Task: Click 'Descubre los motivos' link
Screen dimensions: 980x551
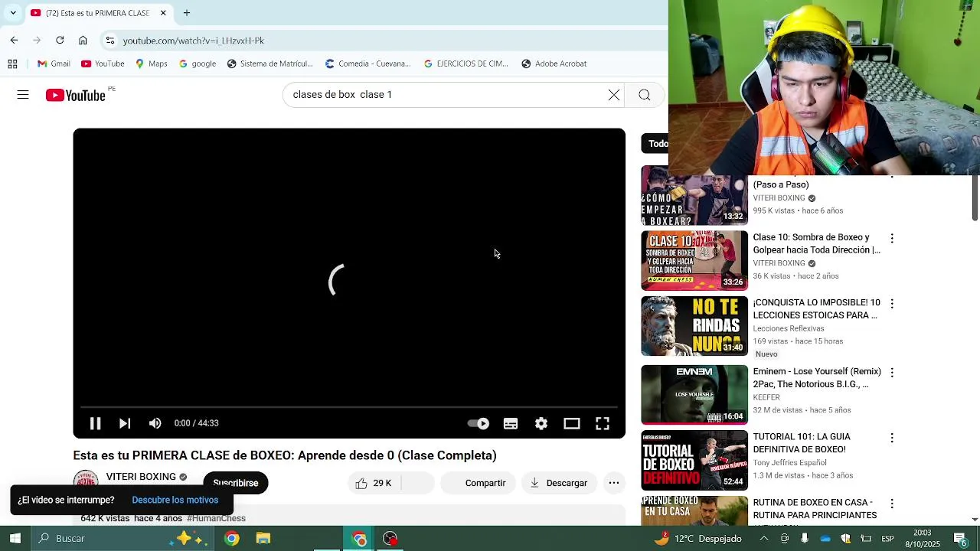Action: 175,500
